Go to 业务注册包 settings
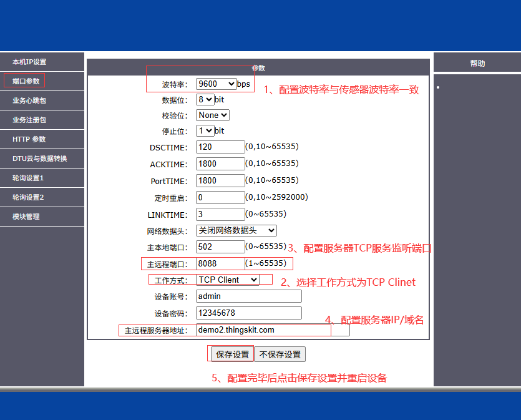 pos(29,120)
